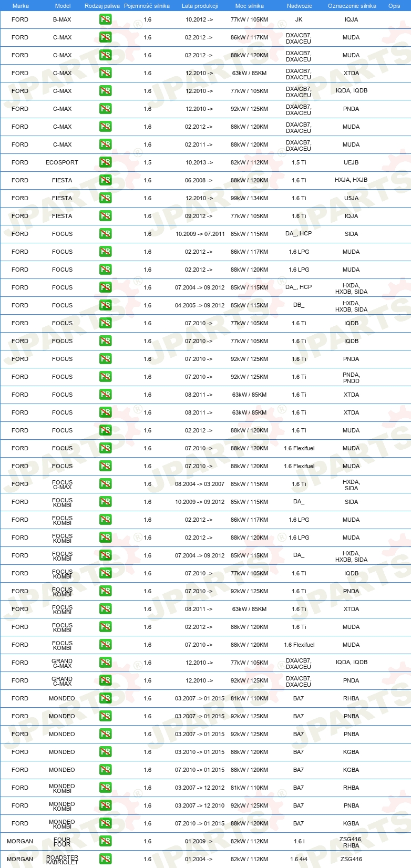Click the 1.6 i body cell
The image size is (411, 868).
299,842
